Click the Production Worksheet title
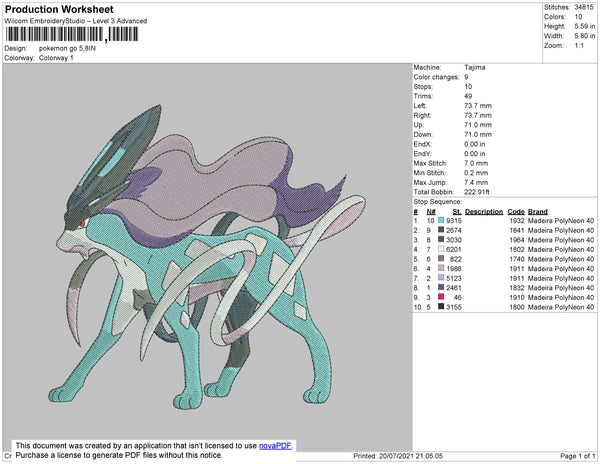The image size is (600, 464). [59, 10]
